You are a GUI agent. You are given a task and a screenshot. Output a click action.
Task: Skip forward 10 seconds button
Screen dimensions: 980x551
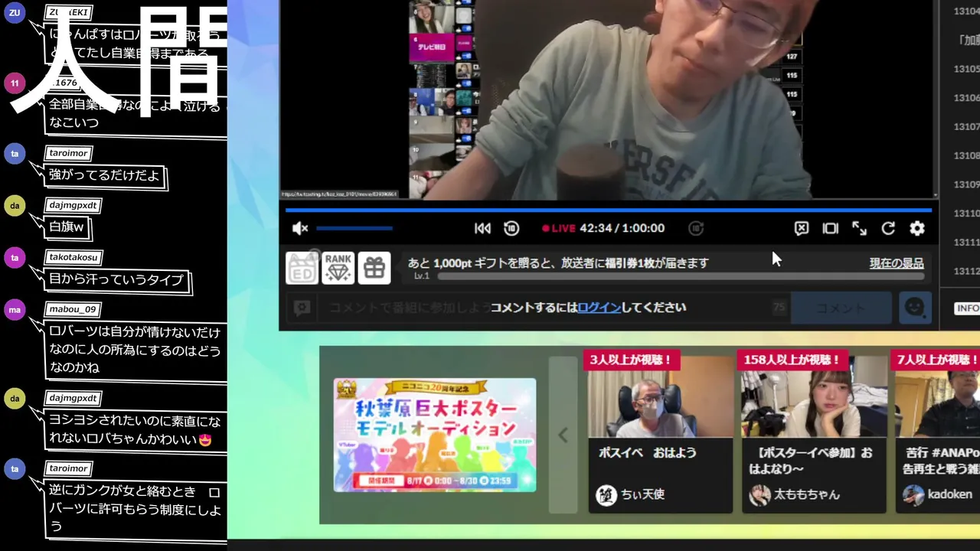(x=696, y=228)
